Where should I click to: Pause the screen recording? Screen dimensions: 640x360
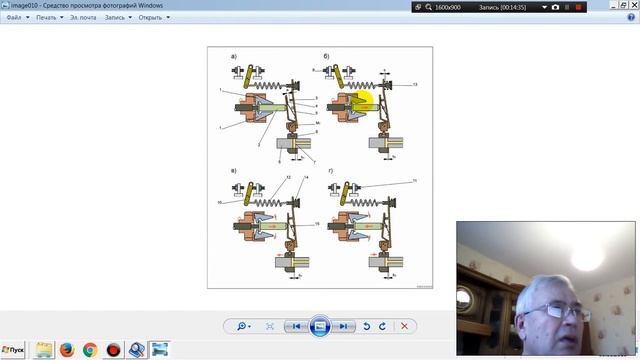[x=567, y=7]
